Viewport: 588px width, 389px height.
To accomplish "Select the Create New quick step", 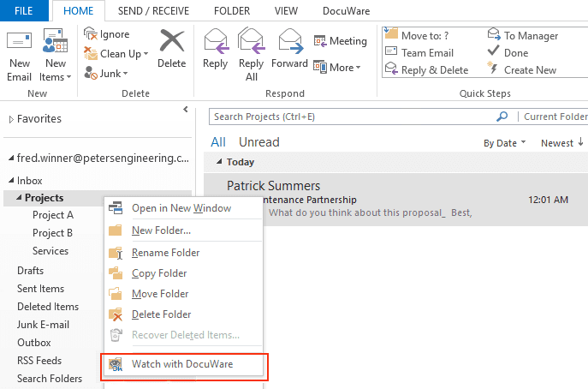I will point(521,70).
